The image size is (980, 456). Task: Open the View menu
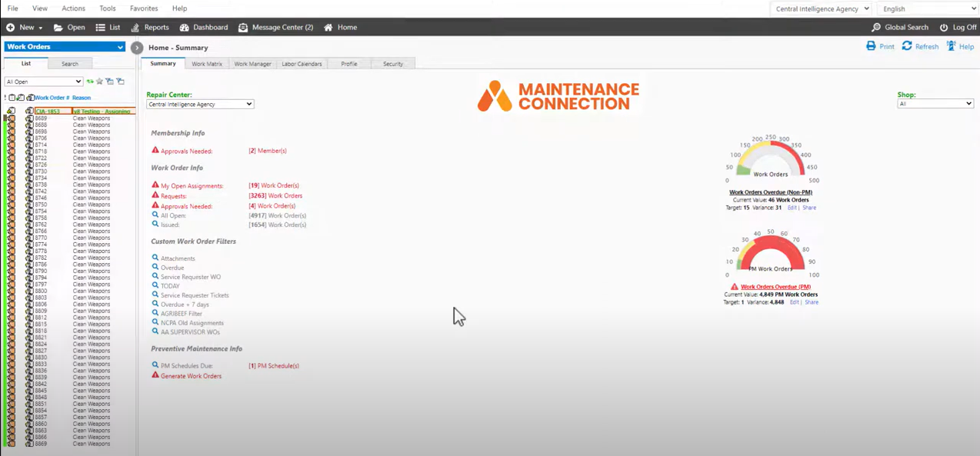coord(40,8)
